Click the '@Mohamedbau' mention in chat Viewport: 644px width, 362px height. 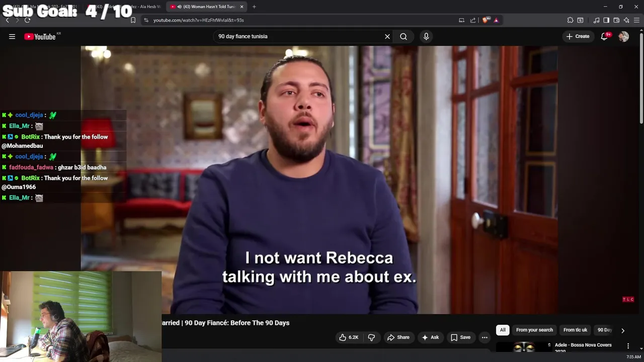22,146
